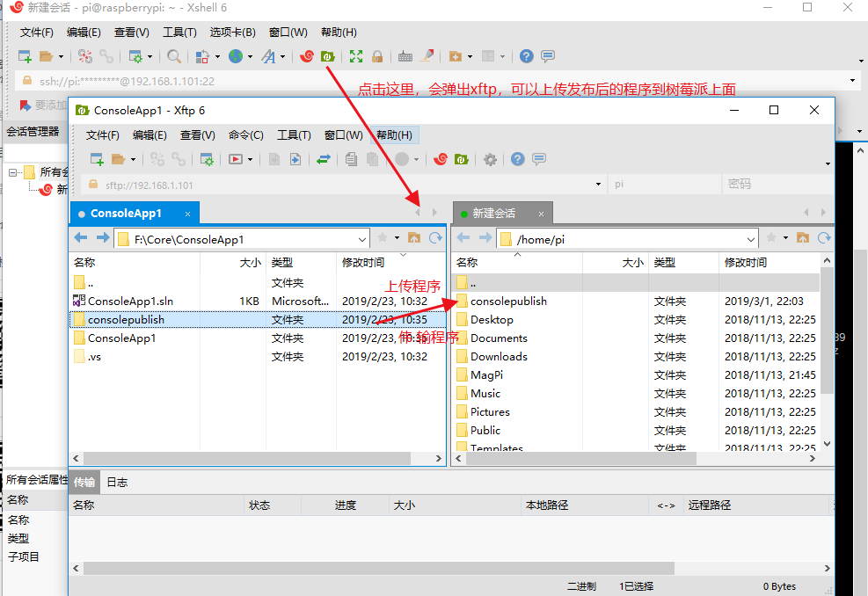Open options with the gear icon in Xftp
Viewport: 868px width, 596px height.
[490, 159]
